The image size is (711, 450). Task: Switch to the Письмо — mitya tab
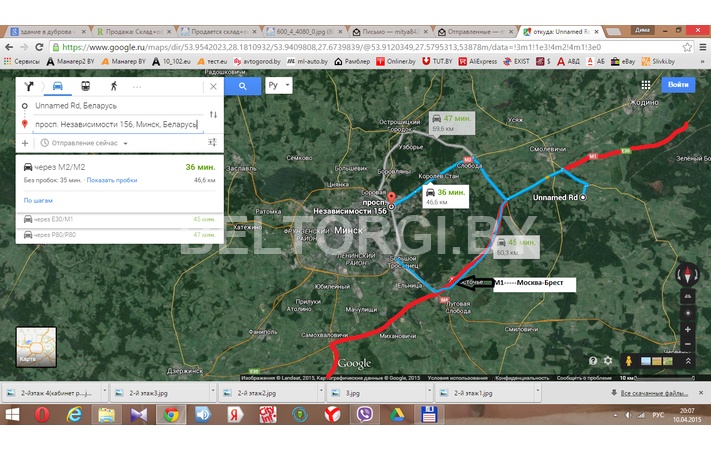pos(390,32)
